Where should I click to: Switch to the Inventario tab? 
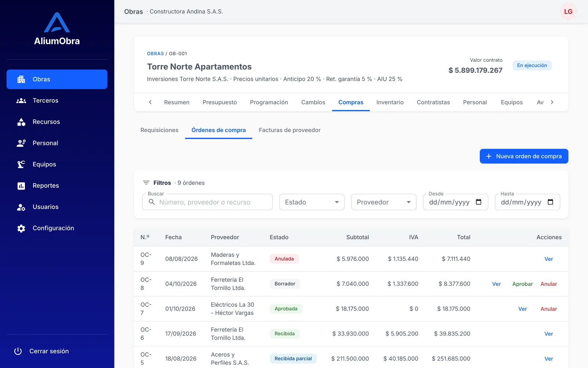click(x=390, y=102)
